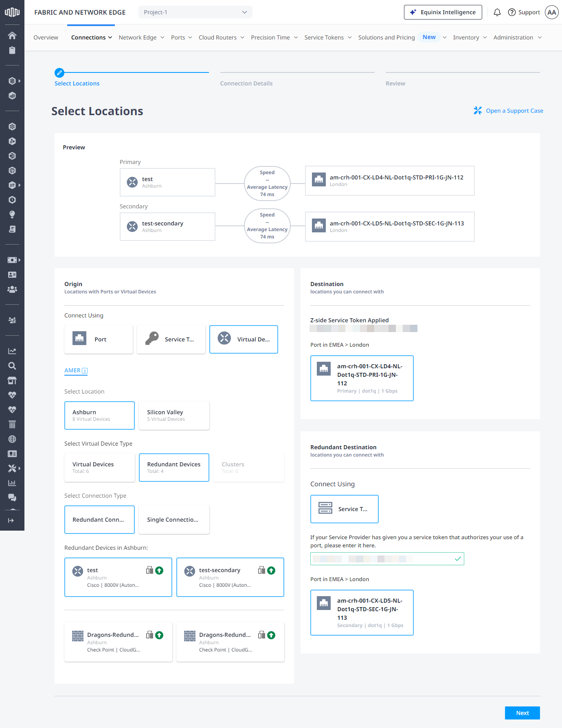The image size is (562, 728).
Task: Open the Project-1 project dropdown
Action: [195, 12]
